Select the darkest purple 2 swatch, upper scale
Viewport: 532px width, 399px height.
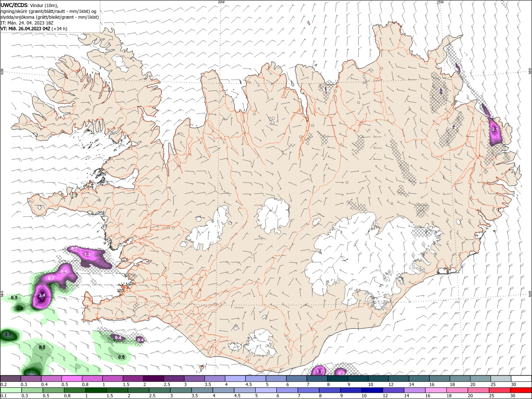coord(153,379)
